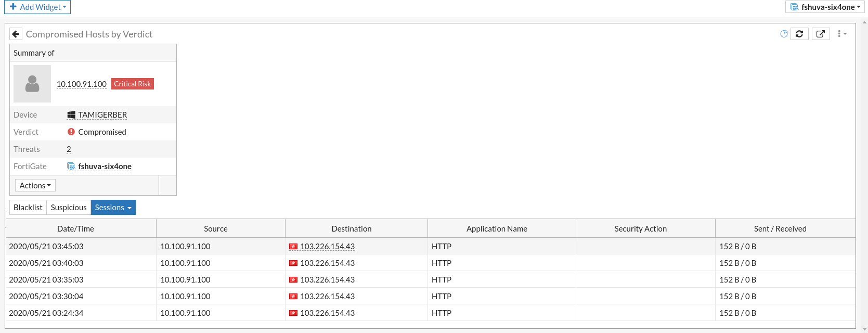The width and height of the screenshot is (868, 333).
Task: Click the Windows icon beside TAMIGERBER
Action: click(x=71, y=115)
